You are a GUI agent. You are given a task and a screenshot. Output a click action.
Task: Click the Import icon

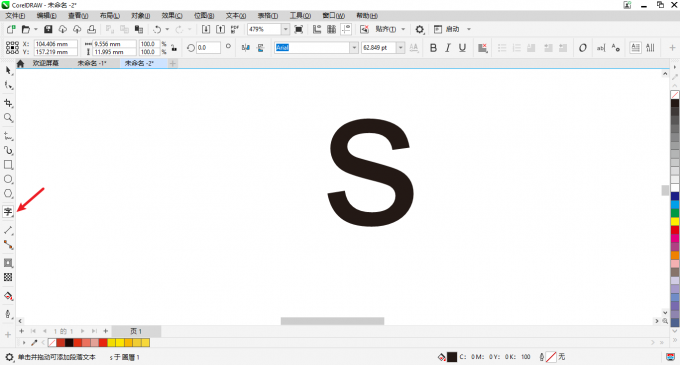pyautogui.click(x=206, y=29)
